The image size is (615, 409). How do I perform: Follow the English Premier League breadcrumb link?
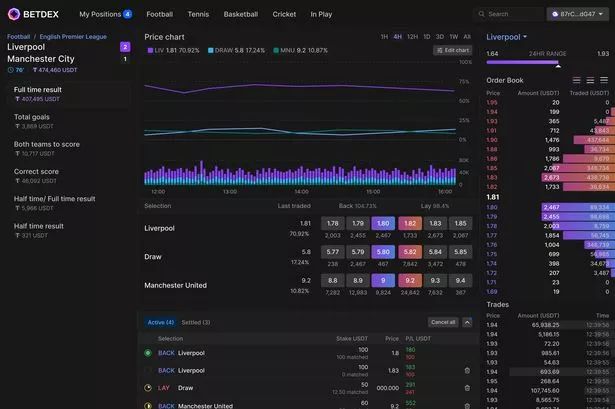[x=73, y=36]
